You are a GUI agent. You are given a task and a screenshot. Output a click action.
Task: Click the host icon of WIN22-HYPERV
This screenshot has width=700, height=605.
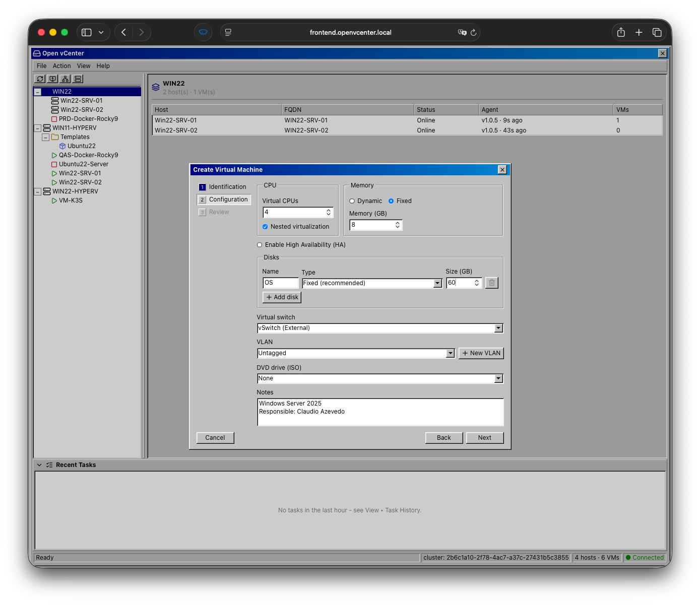point(47,191)
